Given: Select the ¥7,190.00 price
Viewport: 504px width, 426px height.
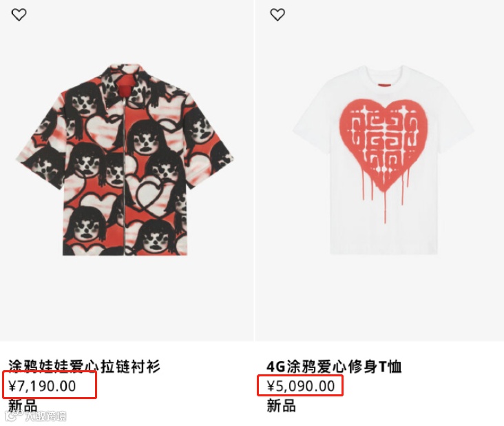Looking at the screenshot, I should pyautogui.click(x=43, y=386).
